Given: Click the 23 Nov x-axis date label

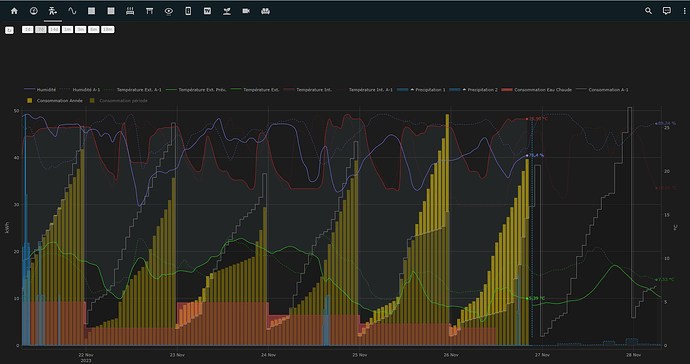Looking at the screenshot, I should 177,355.
